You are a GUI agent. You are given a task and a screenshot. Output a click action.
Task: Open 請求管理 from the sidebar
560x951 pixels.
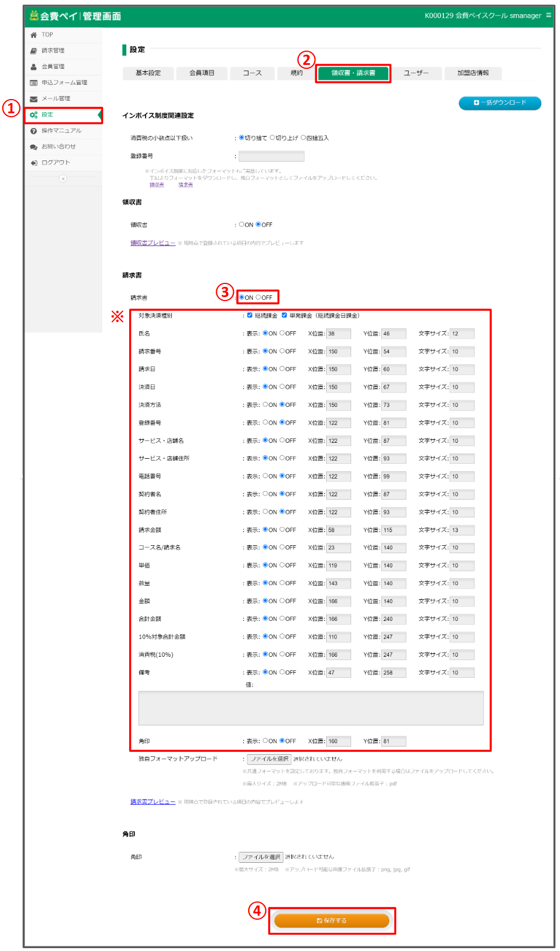point(52,51)
